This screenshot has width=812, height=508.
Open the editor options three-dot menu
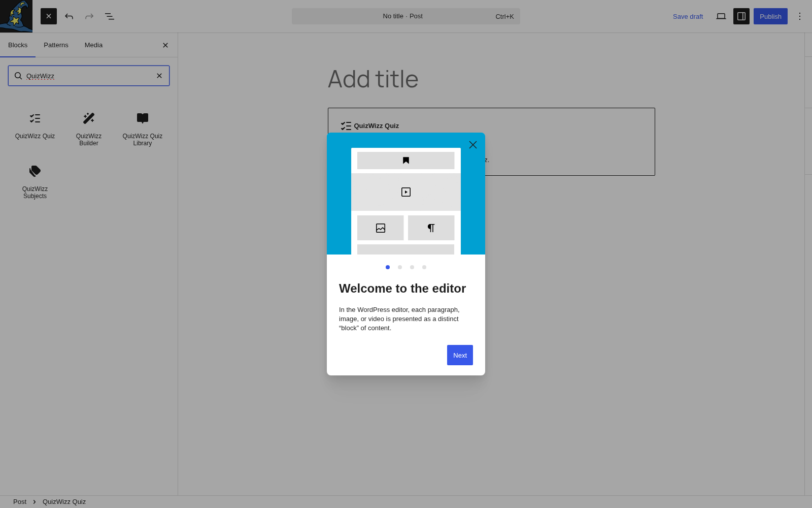pyautogui.click(x=800, y=16)
